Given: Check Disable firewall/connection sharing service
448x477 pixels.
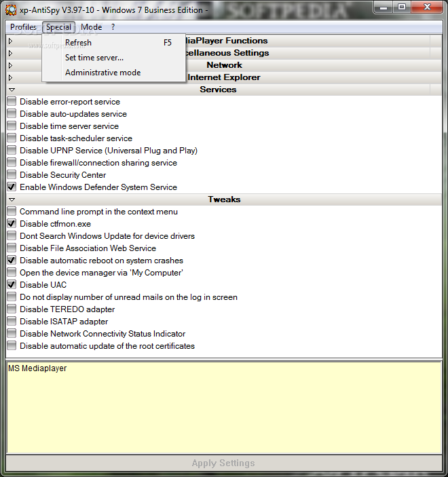Looking at the screenshot, I should [x=12, y=162].
